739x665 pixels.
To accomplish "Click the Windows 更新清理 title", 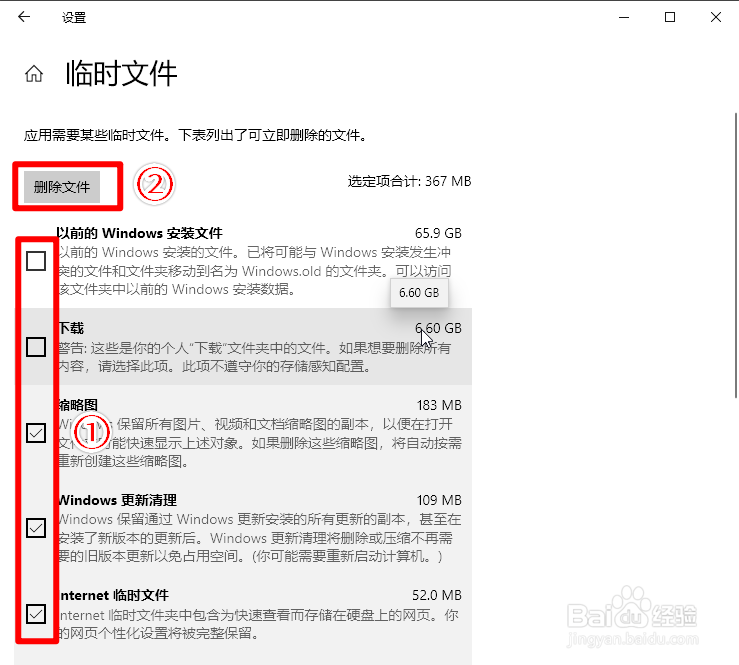I will [117, 500].
